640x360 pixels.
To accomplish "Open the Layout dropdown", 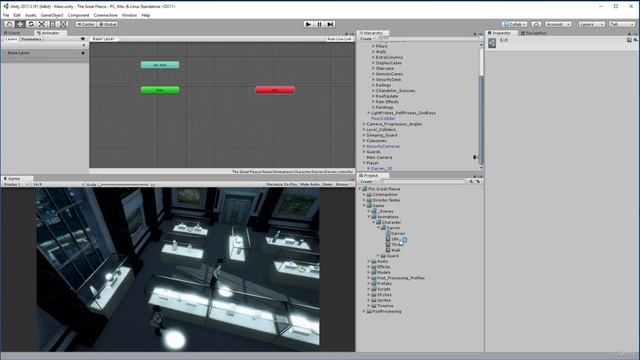I will pos(622,24).
